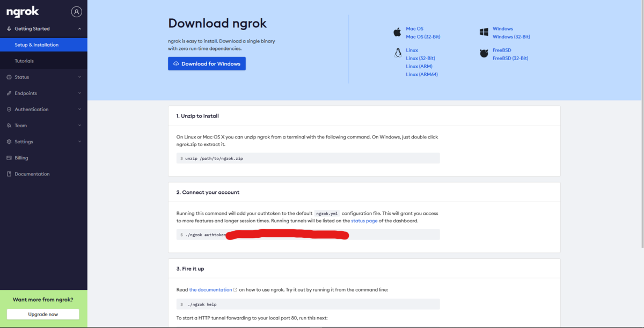This screenshot has height=328, width=644.
Task: Click the 'Download ngrok' heading
Action: click(217, 24)
